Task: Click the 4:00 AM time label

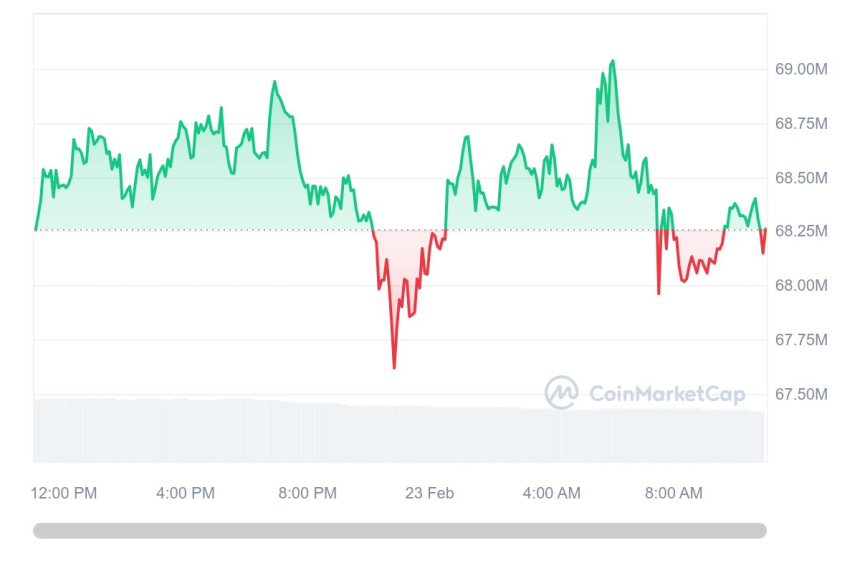Action: [551, 493]
